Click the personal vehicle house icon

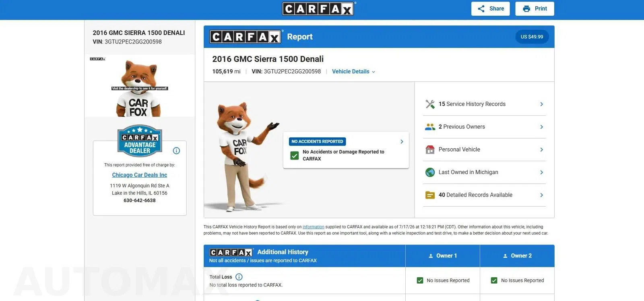tap(430, 149)
